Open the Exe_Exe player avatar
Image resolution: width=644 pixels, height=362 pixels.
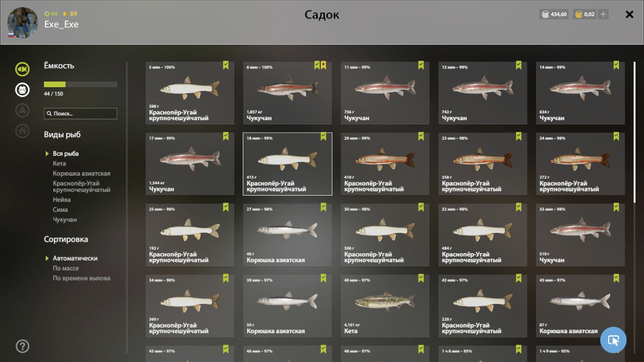click(22, 23)
